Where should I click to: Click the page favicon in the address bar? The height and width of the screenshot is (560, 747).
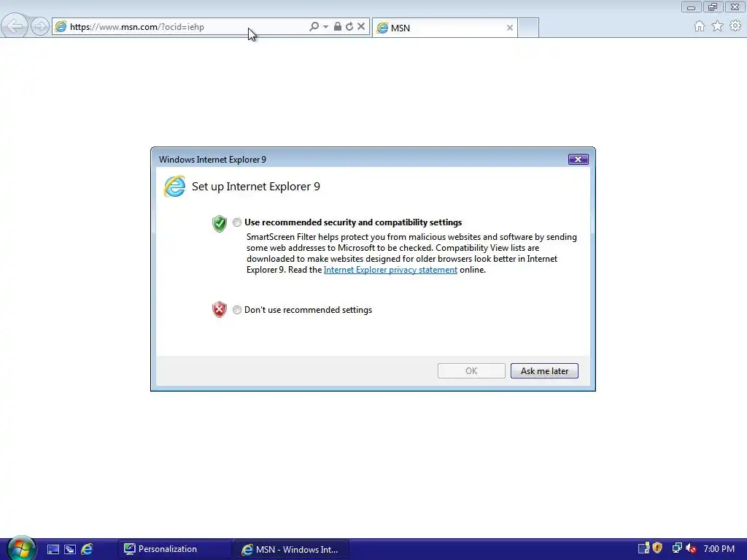(61, 27)
